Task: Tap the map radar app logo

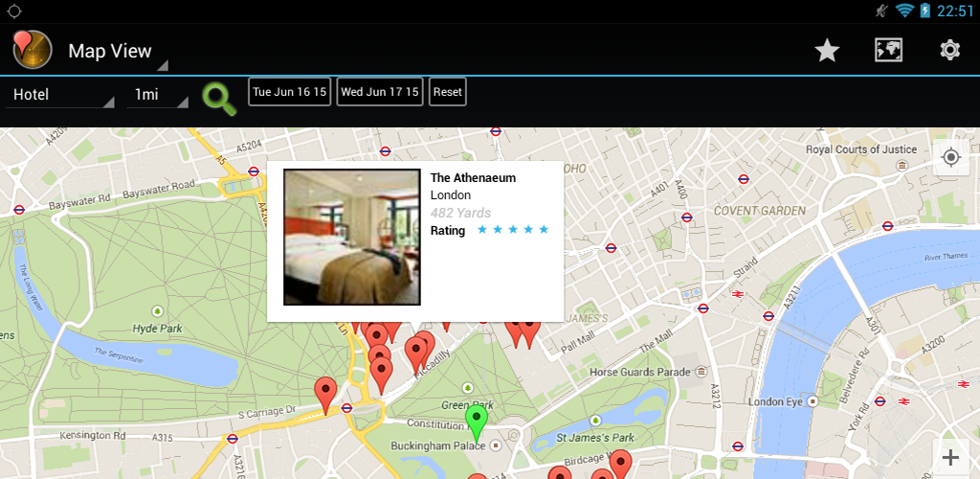Action: pyautogui.click(x=32, y=50)
